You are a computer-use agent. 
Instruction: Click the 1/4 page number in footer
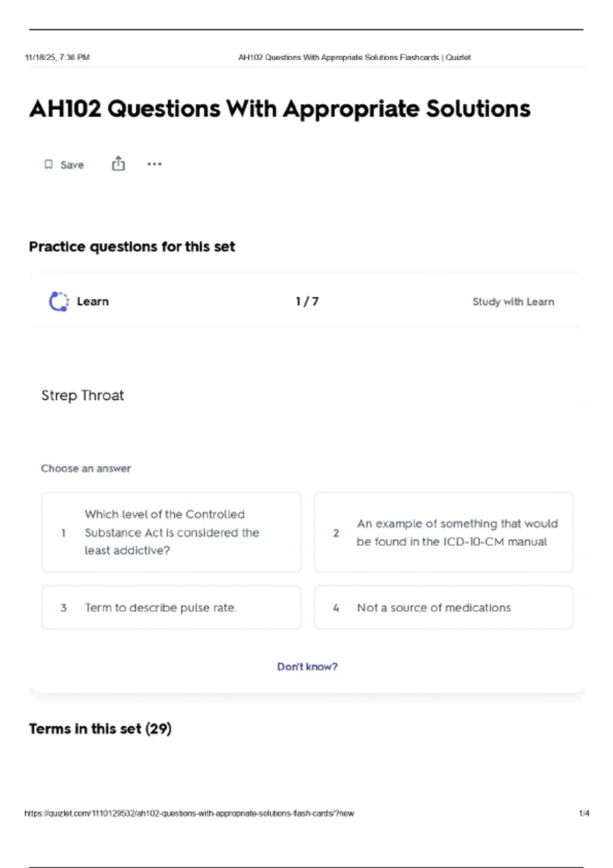click(584, 813)
